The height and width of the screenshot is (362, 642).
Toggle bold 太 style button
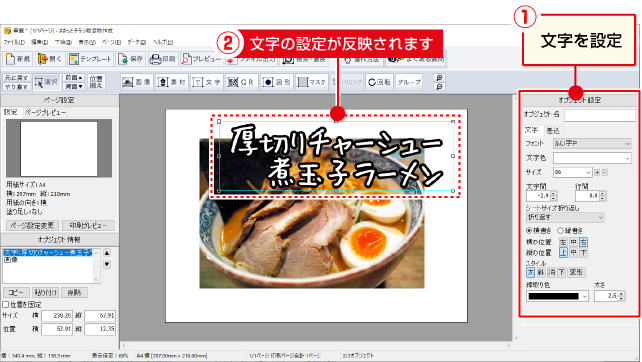[x=530, y=272]
